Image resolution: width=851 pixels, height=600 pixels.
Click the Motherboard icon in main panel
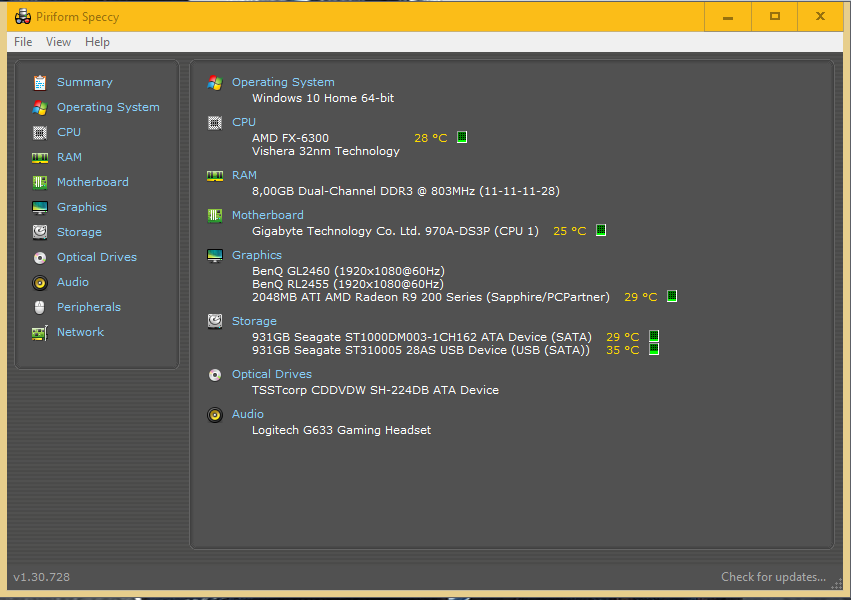click(x=215, y=215)
